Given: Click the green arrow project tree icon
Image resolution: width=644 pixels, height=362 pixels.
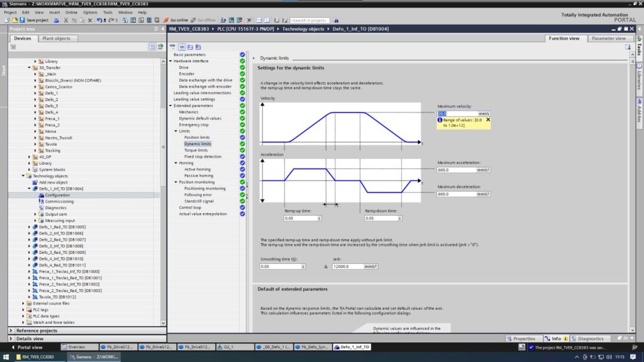Looking at the screenshot, I should point(160,47).
